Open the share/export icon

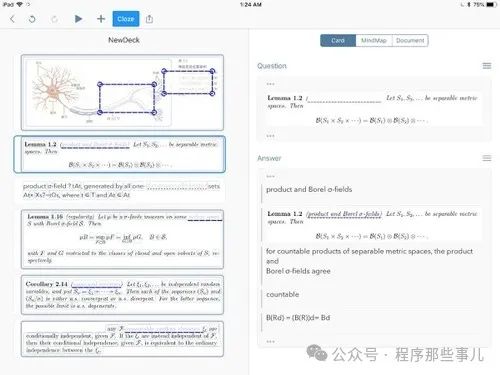coord(149,19)
